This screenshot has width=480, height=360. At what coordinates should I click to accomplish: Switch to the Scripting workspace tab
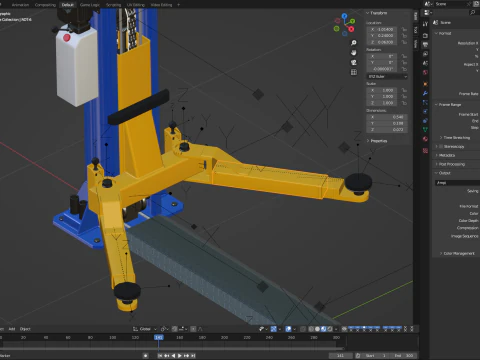click(113, 5)
